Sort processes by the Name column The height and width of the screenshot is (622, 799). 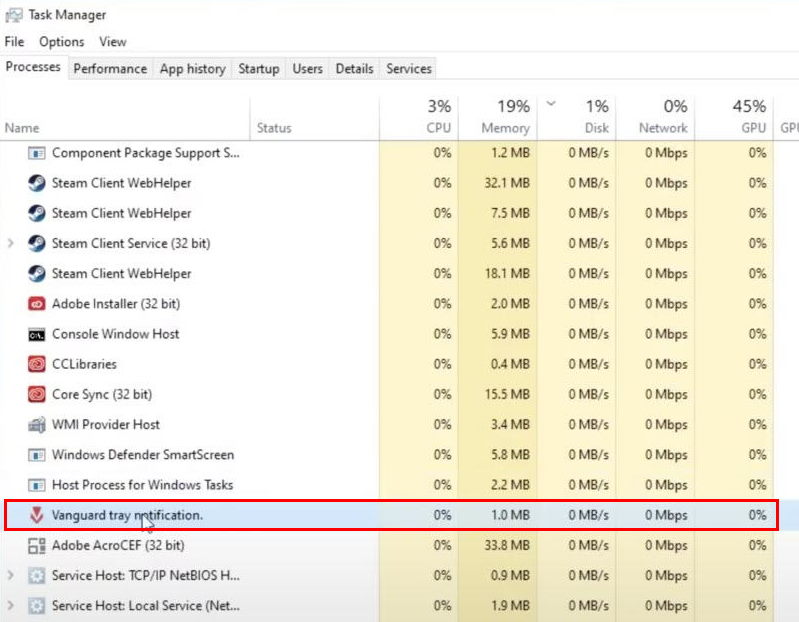pos(125,118)
